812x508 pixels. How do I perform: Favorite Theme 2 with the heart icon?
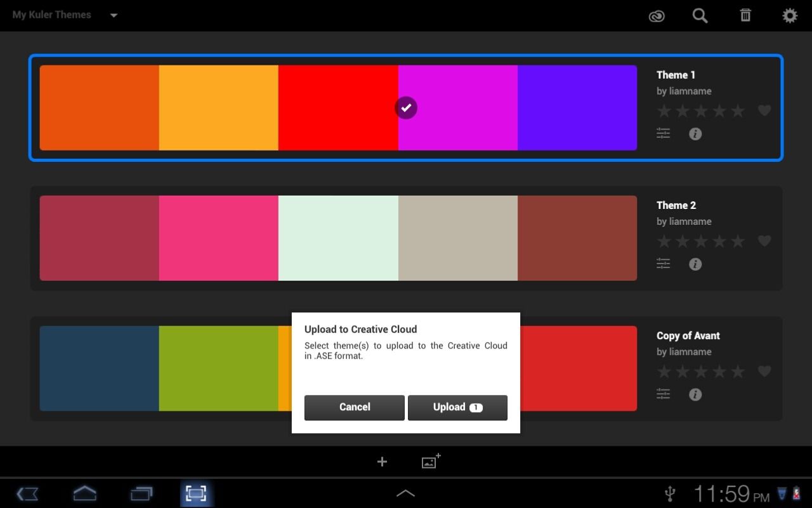764,241
